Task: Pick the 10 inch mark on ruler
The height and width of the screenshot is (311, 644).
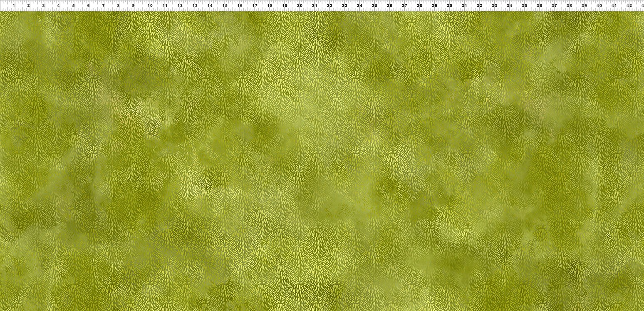Action: pyautogui.click(x=149, y=6)
